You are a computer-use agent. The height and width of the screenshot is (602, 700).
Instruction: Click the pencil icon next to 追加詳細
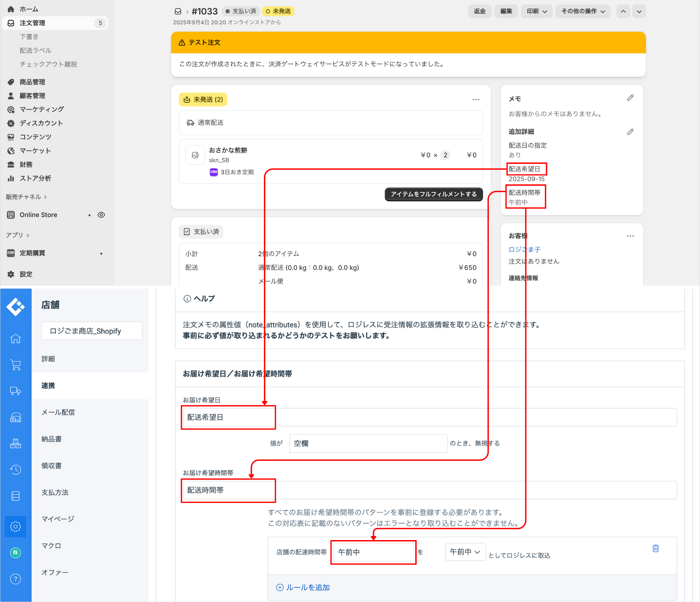[630, 132]
